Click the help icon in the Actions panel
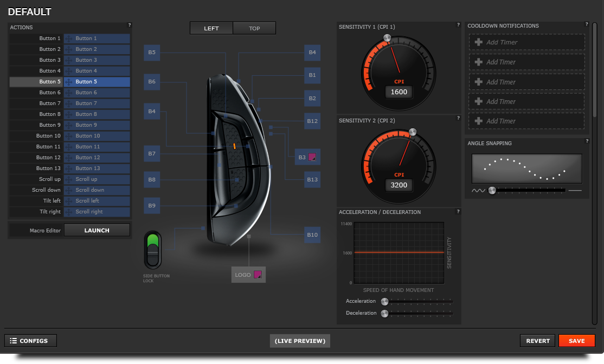 click(x=130, y=25)
